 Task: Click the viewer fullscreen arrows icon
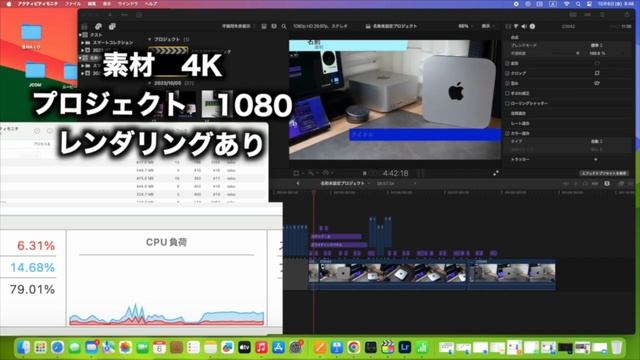click(x=496, y=173)
